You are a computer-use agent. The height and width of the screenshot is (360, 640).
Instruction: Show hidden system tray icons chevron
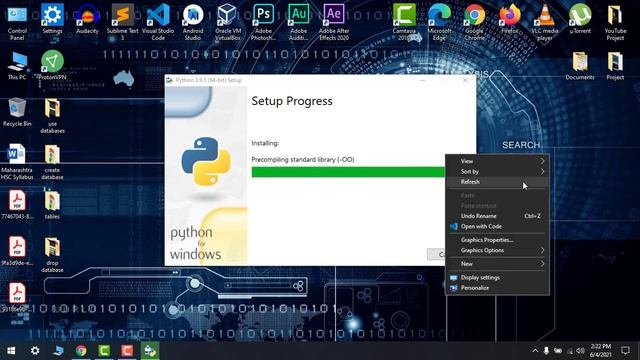535,351
